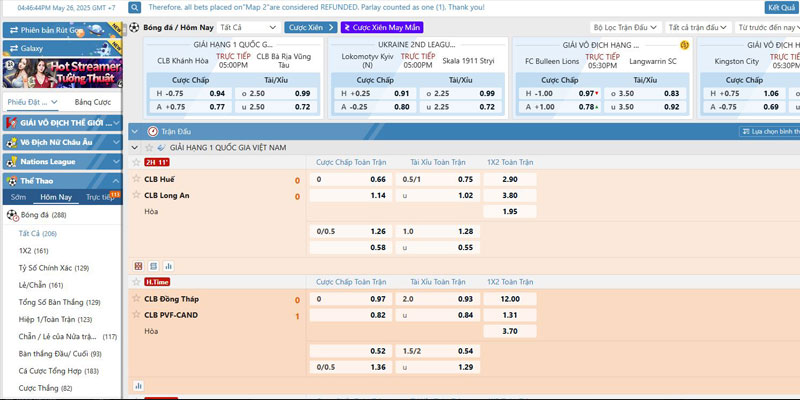Click the search magnifier icon
800x400 pixels.
[x=135, y=7]
